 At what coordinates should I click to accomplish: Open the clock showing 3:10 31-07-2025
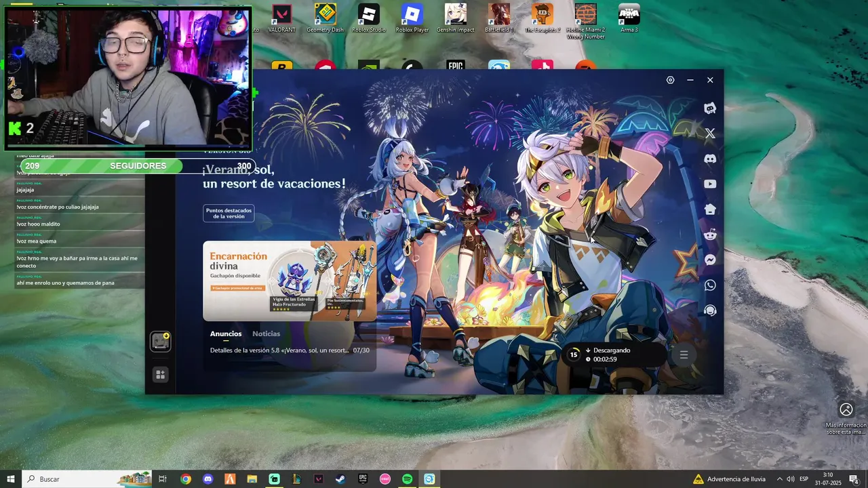(x=828, y=479)
